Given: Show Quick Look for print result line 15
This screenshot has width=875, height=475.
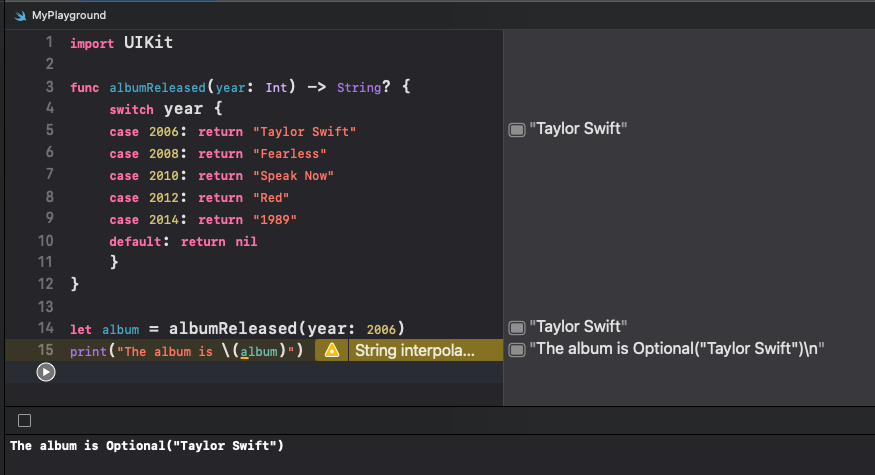Looking at the screenshot, I should [517, 349].
